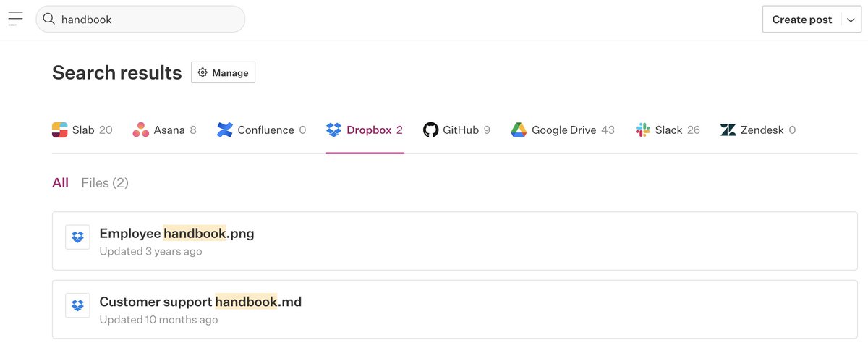
Task: Focus the search field containing handbook
Action: [x=140, y=20]
